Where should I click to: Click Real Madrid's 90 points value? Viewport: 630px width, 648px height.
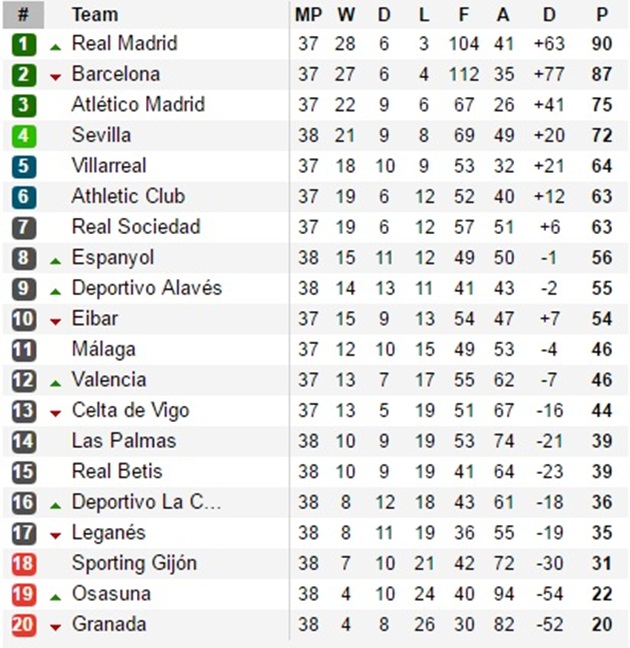601,44
